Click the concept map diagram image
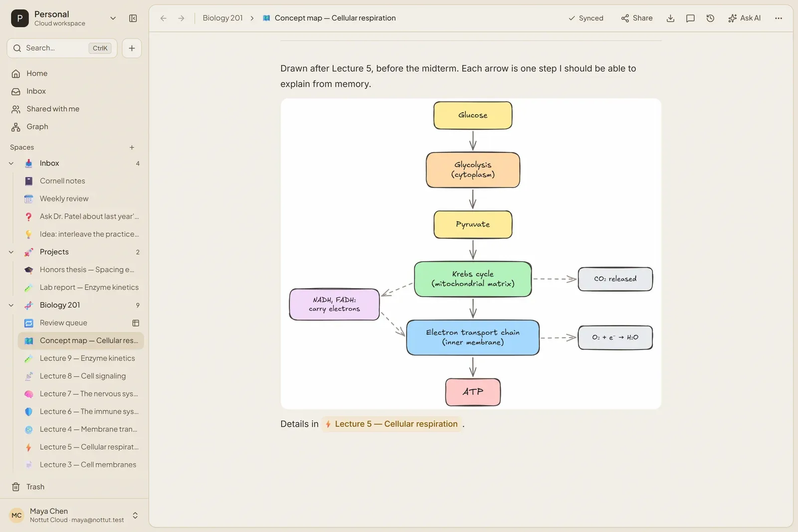798x532 pixels. click(x=471, y=254)
